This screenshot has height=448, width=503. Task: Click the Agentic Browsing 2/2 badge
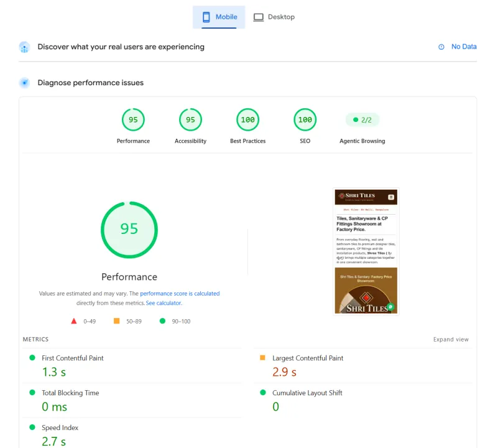pyautogui.click(x=362, y=119)
